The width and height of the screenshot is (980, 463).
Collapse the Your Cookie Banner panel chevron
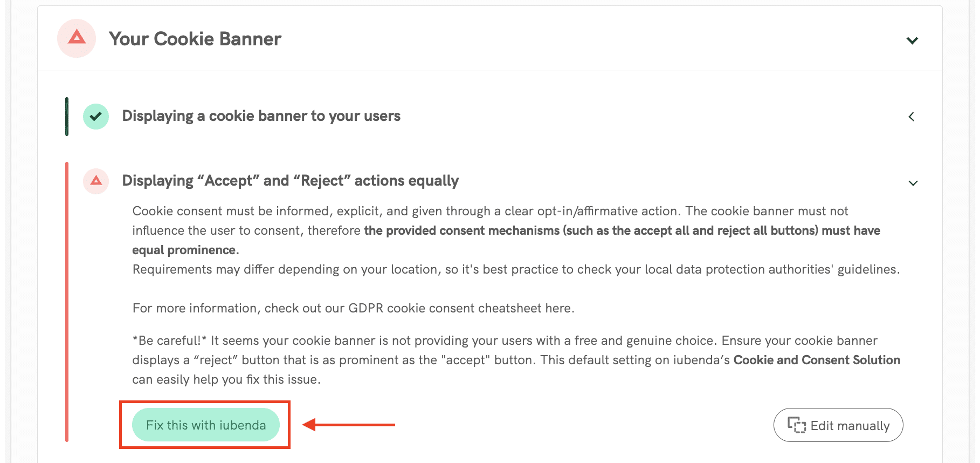pos(912,40)
